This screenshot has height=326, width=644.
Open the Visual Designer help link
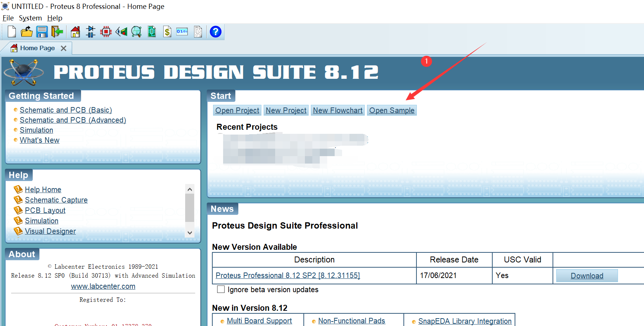pyautogui.click(x=50, y=231)
